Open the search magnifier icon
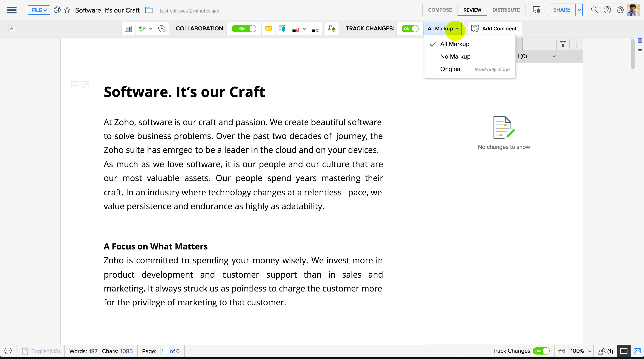Viewport: 644px width, 359px height. coord(594,10)
